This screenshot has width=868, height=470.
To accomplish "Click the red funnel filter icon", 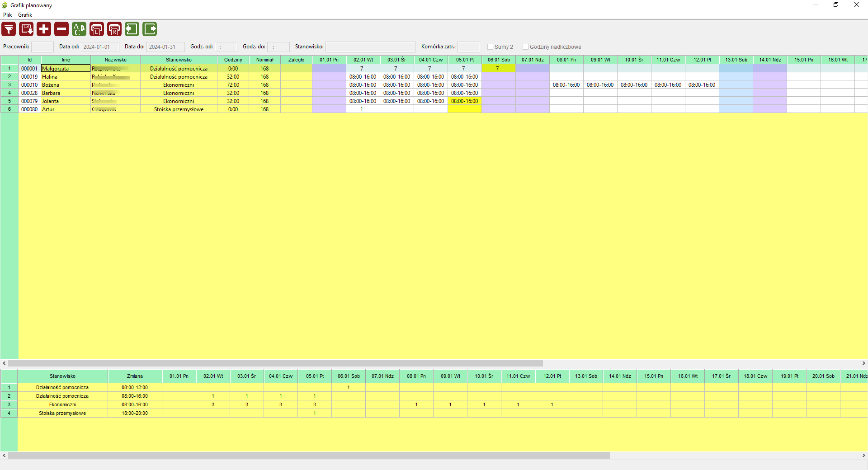I will click(x=9, y=29).
